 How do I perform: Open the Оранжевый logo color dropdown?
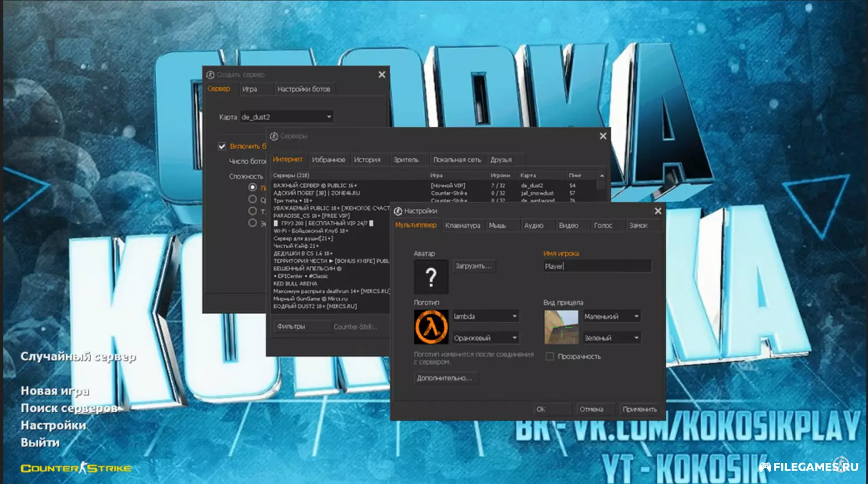click(x=485, y=338)
